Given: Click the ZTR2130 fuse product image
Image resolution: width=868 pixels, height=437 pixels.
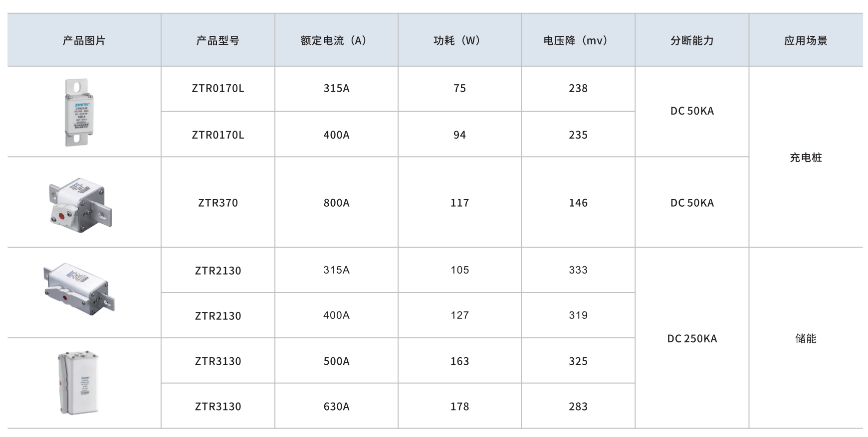Looking at the screenshot, I should pos(79,289).
